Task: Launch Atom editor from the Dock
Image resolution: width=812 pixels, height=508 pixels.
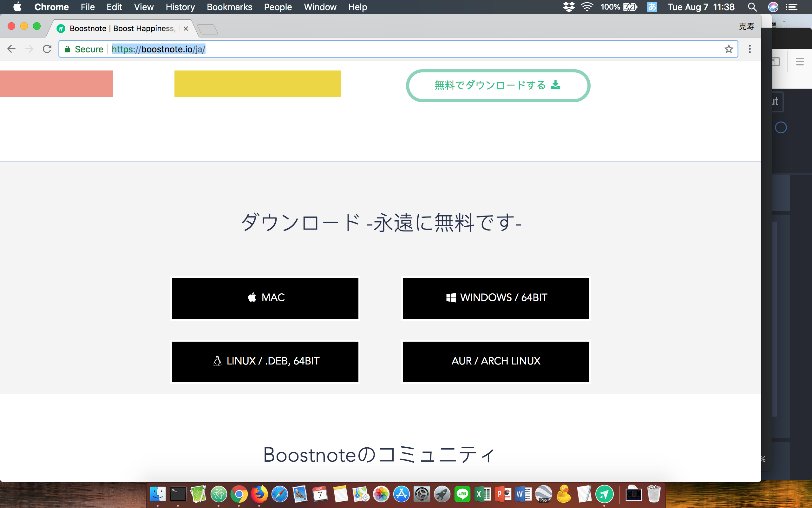Action: pos(219,494)
